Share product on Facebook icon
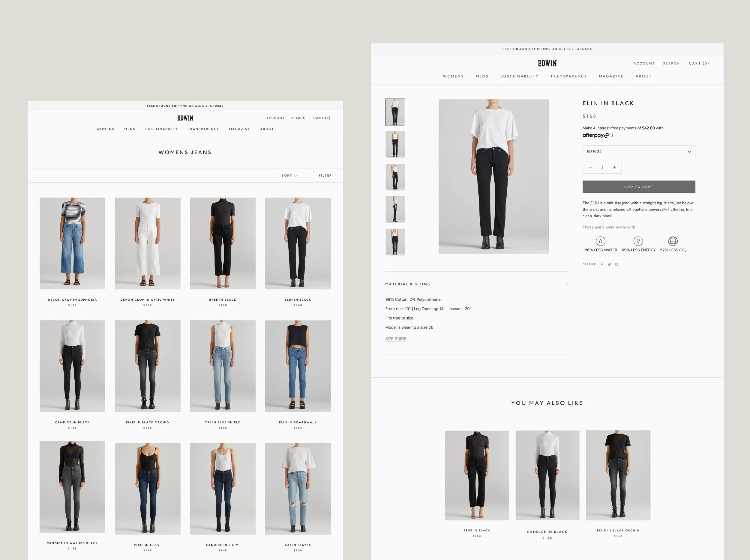Viewport: 750px width, 560px height. 602,265
